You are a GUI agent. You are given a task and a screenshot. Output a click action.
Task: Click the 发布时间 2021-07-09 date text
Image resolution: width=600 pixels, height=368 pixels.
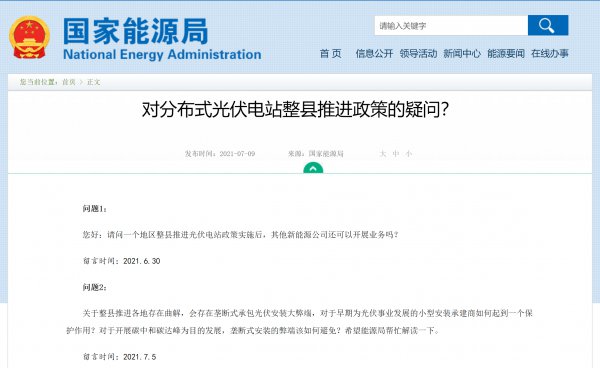pos(220,154)
